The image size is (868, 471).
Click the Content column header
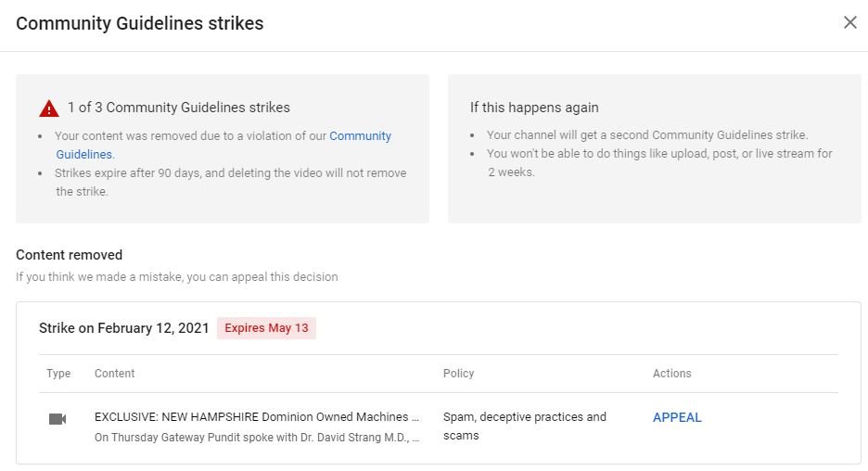(x=115, y=374)
